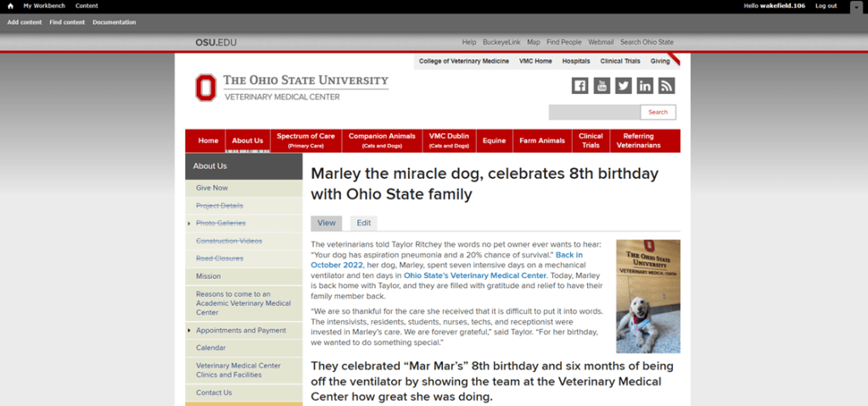
Task: Switch to the Edit tab
Action: [363, 223]
